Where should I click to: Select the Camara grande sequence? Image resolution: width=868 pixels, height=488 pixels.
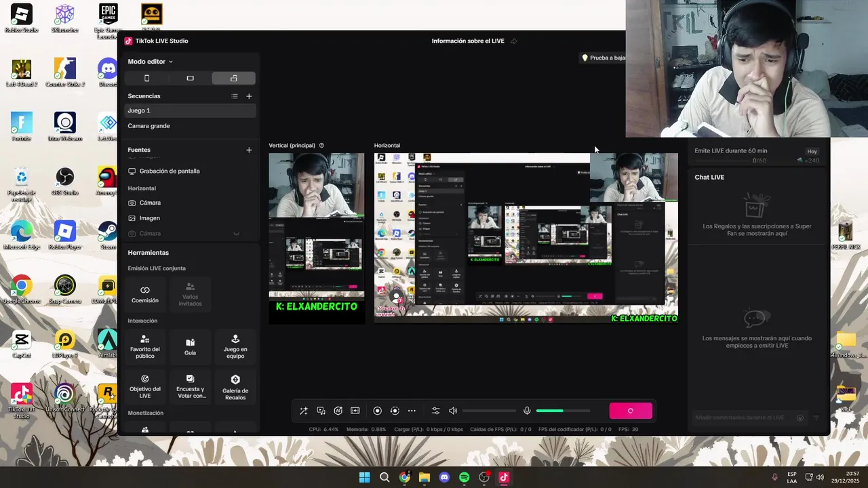click(x=190, y=126)
